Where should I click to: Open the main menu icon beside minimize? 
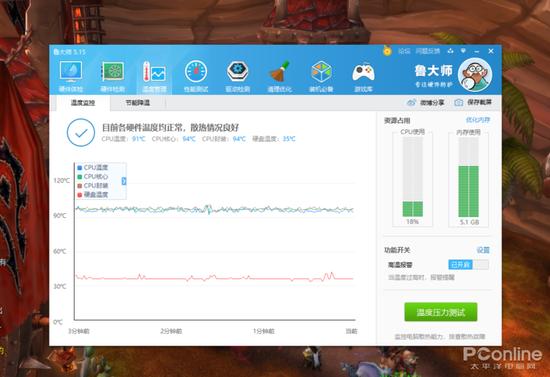click(464, 51)
